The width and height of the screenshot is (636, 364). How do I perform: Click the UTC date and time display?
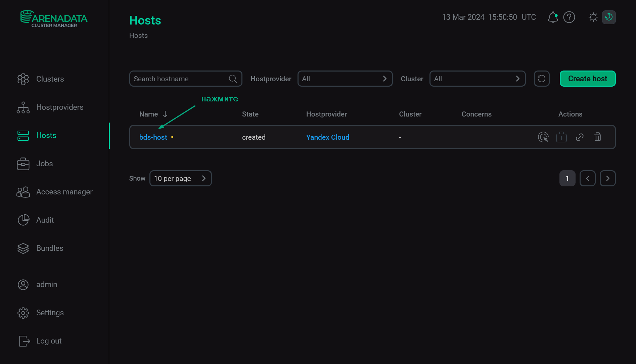pyautogui.click(x=489, y=17)
